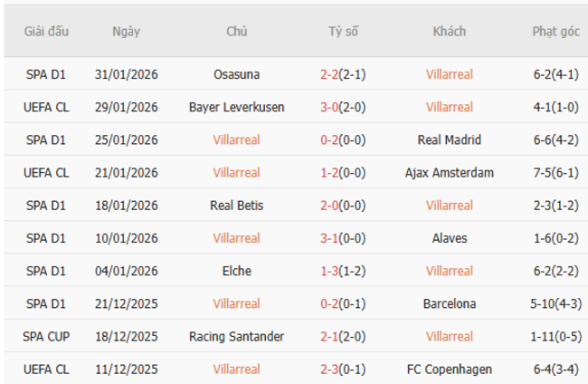Open the Bayer Leverkusen team page

coord(237,107)
